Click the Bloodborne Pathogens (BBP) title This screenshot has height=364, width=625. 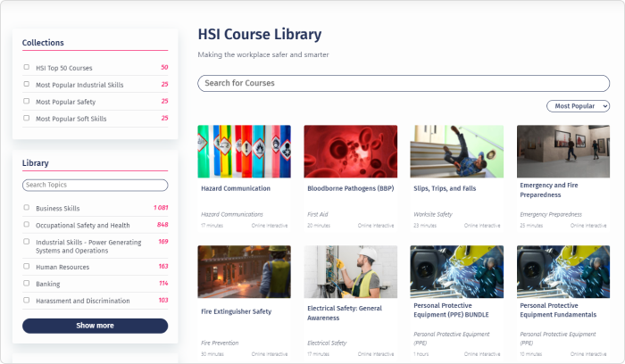350,188
